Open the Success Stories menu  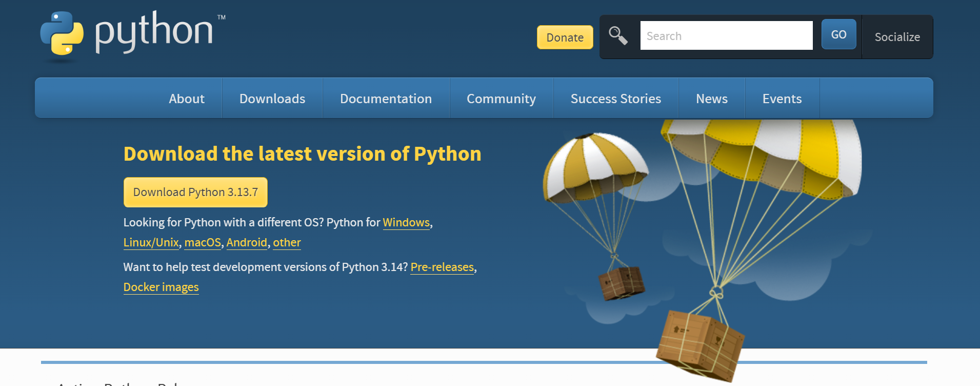click(x=616, y=99)
